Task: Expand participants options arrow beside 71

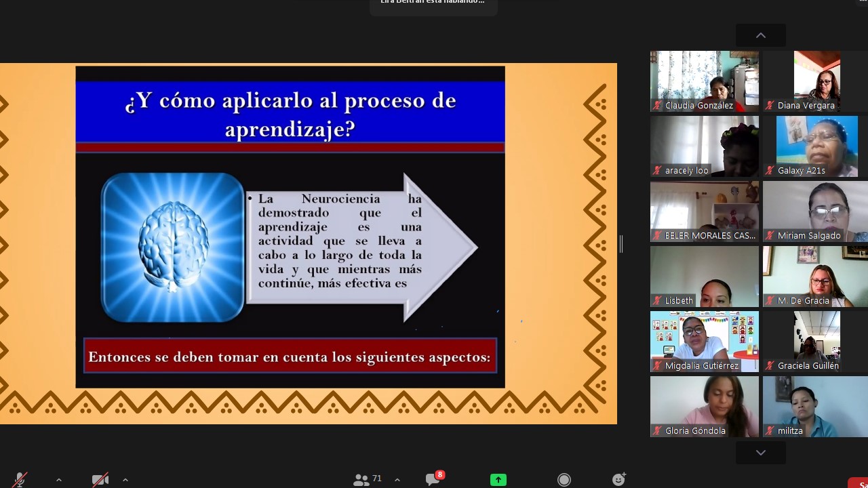Action: click(397, 480)
